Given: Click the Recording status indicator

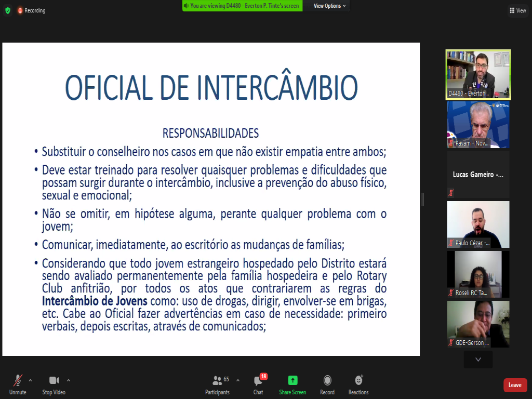Looking at the screenshot, I should click(x=31, y=10).
